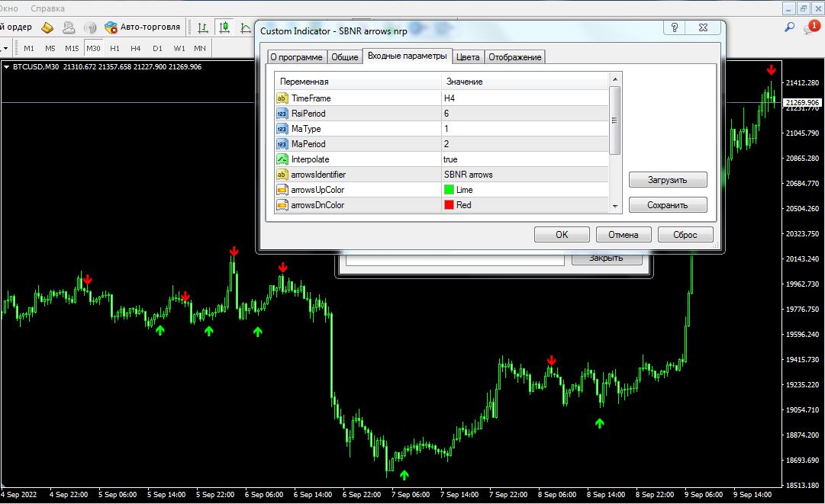Click the New Order (ордер) toolbar button

pyautogui.click(x=16, y=27)
